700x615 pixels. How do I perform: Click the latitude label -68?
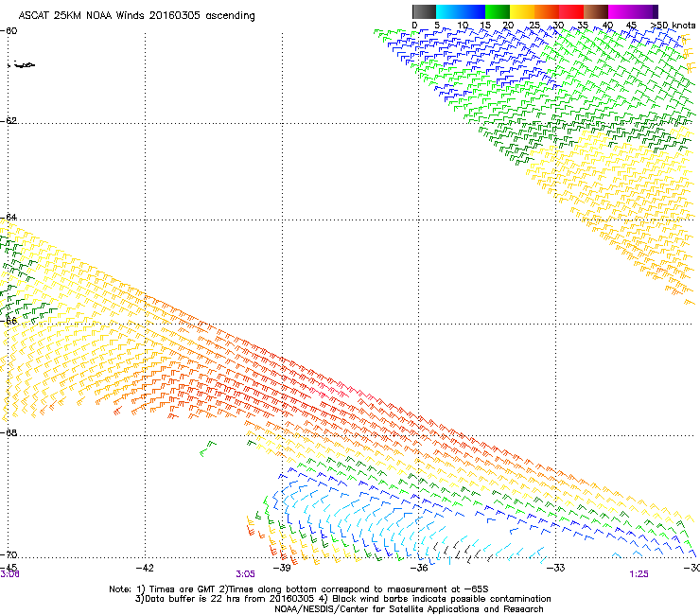(x=9, y=432)
